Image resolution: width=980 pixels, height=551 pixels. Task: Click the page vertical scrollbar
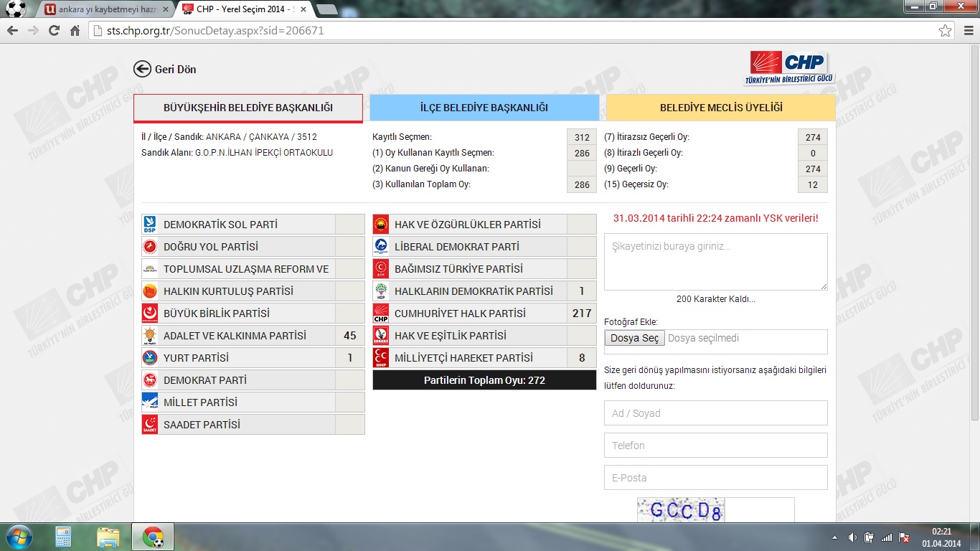[974, 233]
